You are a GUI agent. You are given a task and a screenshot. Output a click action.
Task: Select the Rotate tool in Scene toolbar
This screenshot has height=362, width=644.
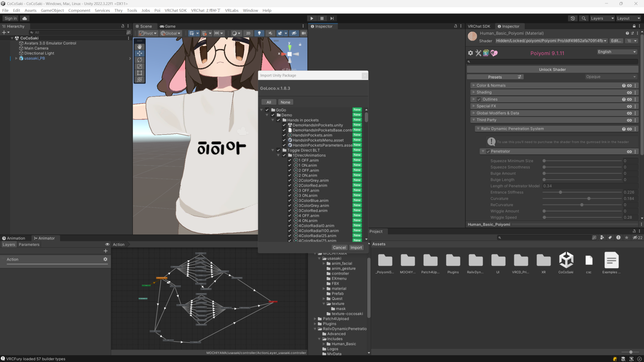(140, 60)
